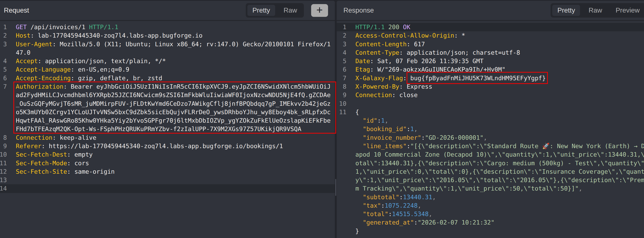644x238 pixels.
Task: Click empty line 14 in request editor
Action: coord(150,189)
